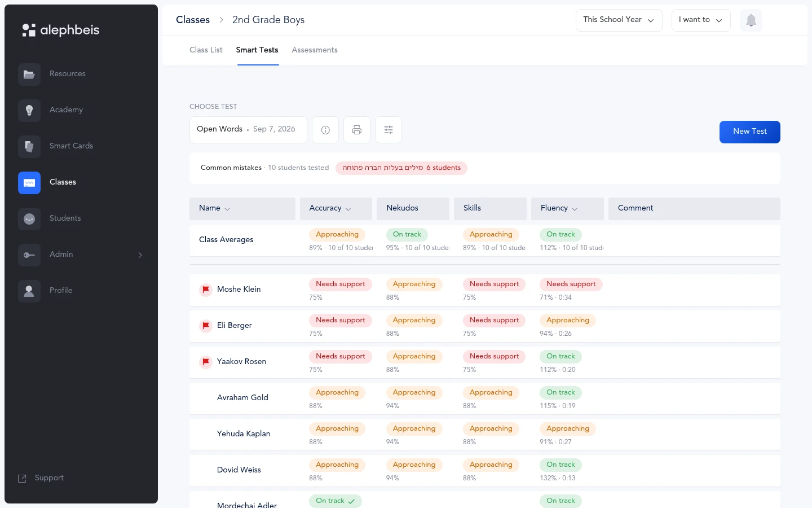Select the Dovid Weiss row
Screen dimensions: 812x508
click(x=485, y=471)
